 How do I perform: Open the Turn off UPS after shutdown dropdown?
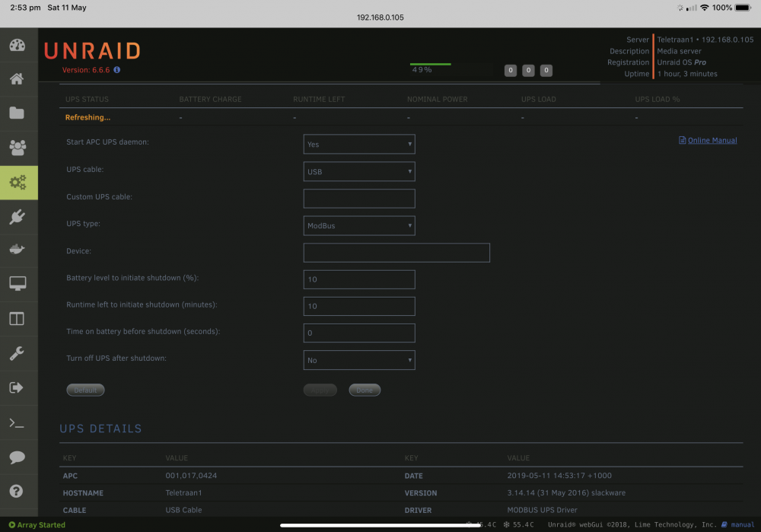pyautogui.click(x=359, y=360)
